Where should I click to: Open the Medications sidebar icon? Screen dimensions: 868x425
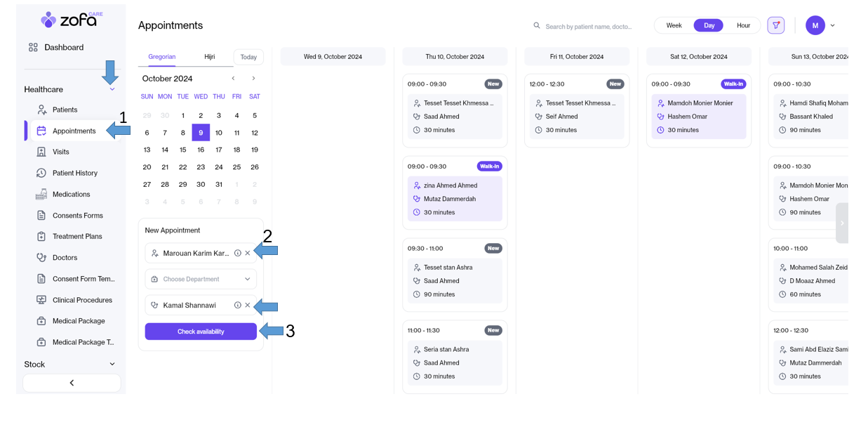coord(41,194)
